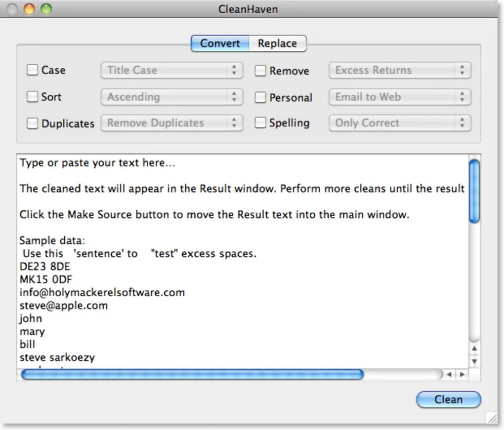Click the word 'john' in the text
Image resolution: width=504 pixels, height=430 pixels.
31,318
